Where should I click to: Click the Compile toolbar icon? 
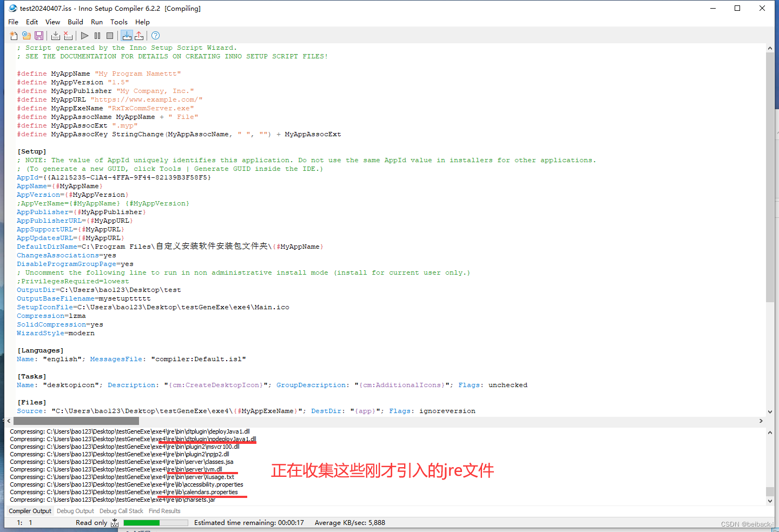pos(56,36)
